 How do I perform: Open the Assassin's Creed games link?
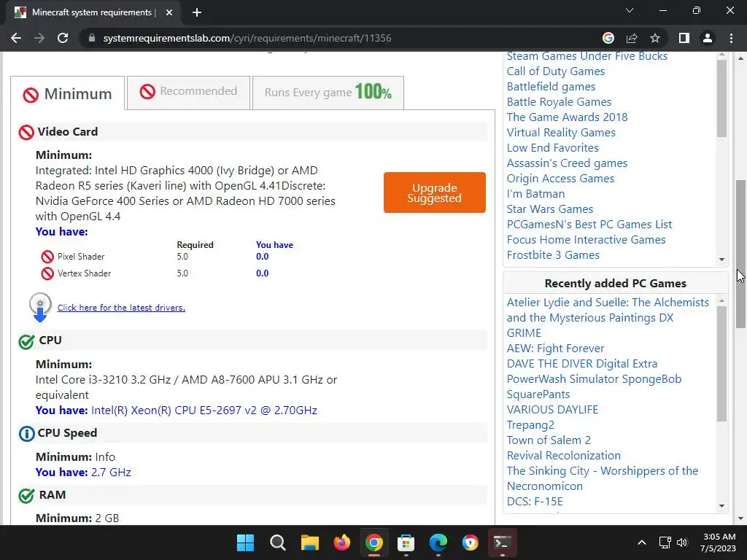coord(567,163)
